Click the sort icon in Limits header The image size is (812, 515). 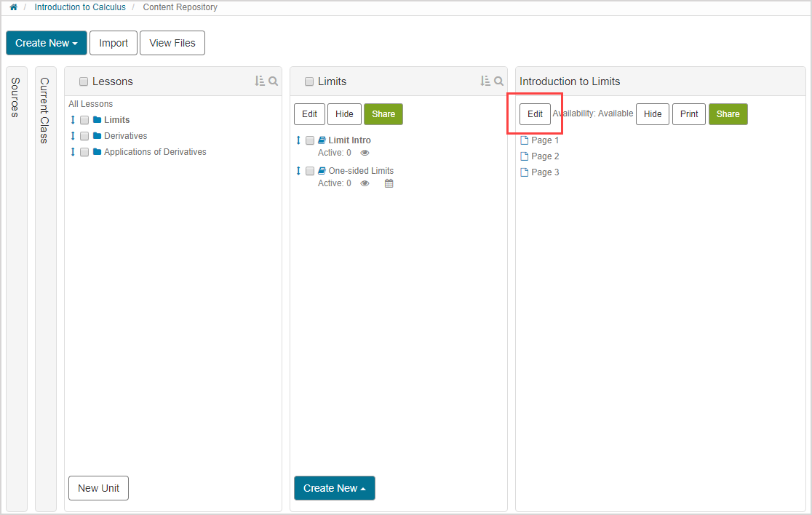tap(485, 81)
